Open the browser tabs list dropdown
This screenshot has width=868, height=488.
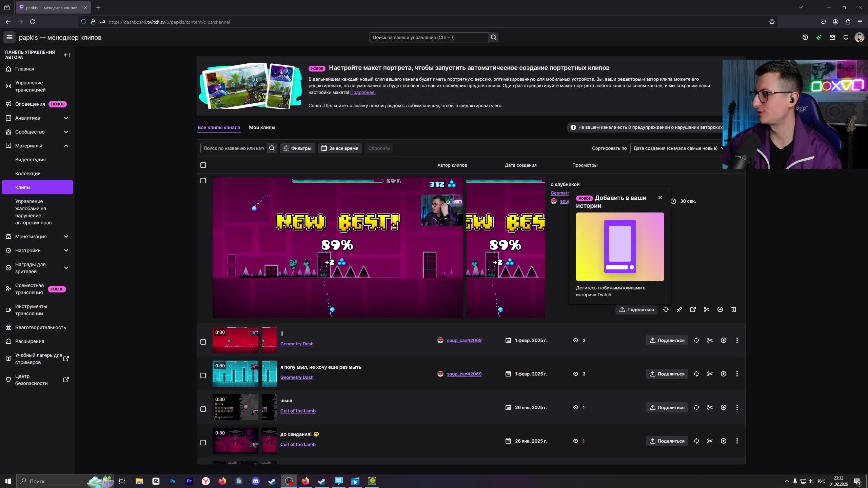(x=801, y=7)
